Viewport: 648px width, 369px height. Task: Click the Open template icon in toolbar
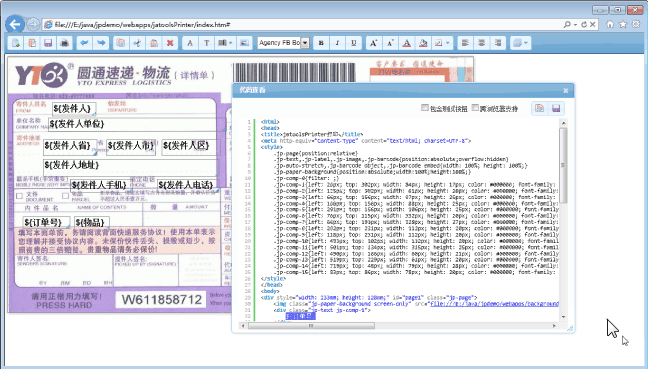click(x=32, y=43)
